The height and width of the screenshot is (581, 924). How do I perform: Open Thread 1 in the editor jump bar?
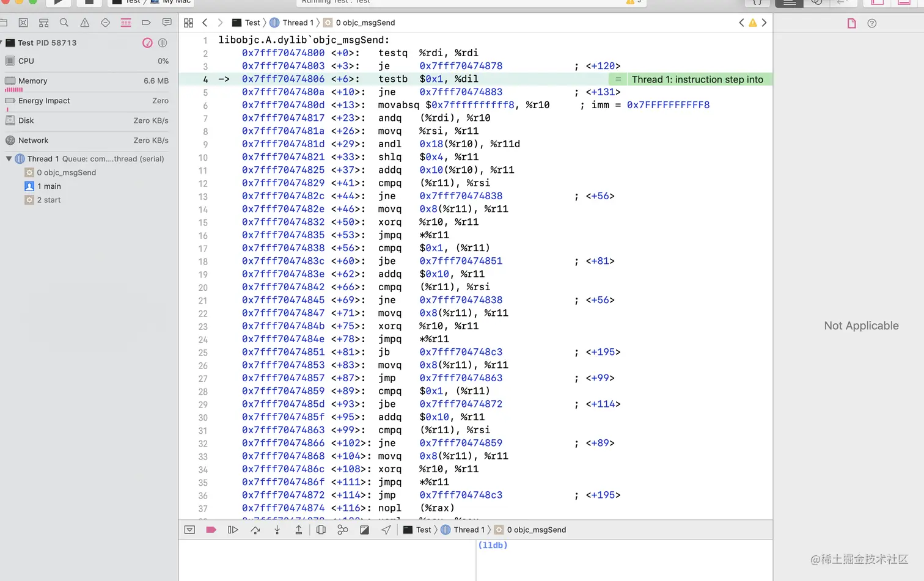(292, 23)
